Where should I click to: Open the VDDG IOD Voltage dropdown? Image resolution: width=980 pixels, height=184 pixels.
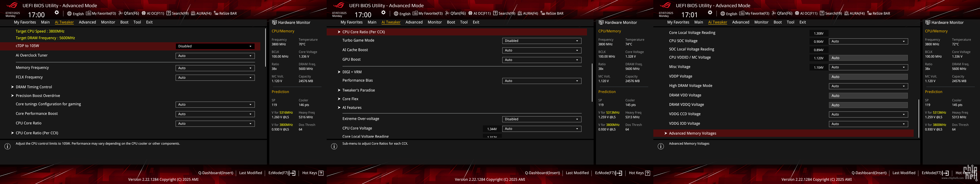[868, 124]
